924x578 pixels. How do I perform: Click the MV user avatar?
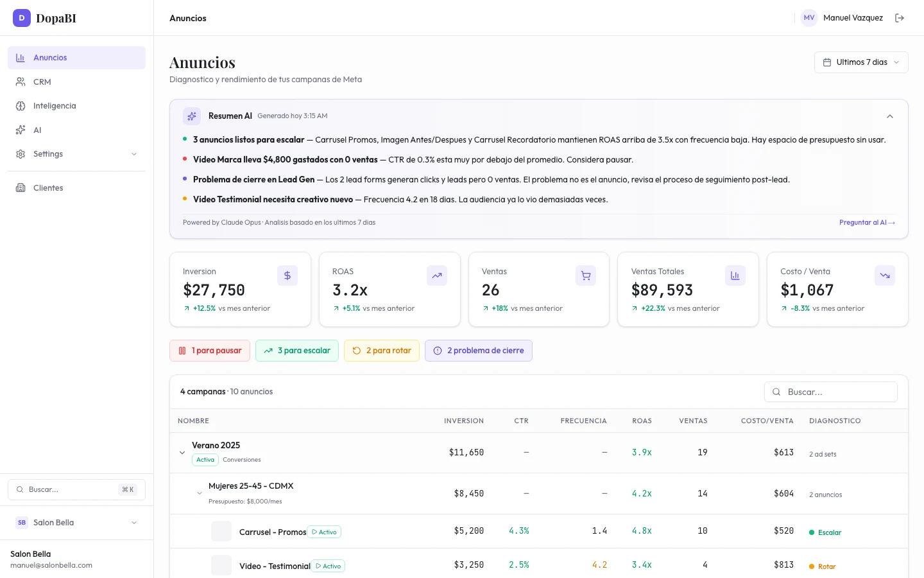coord(809,18)
